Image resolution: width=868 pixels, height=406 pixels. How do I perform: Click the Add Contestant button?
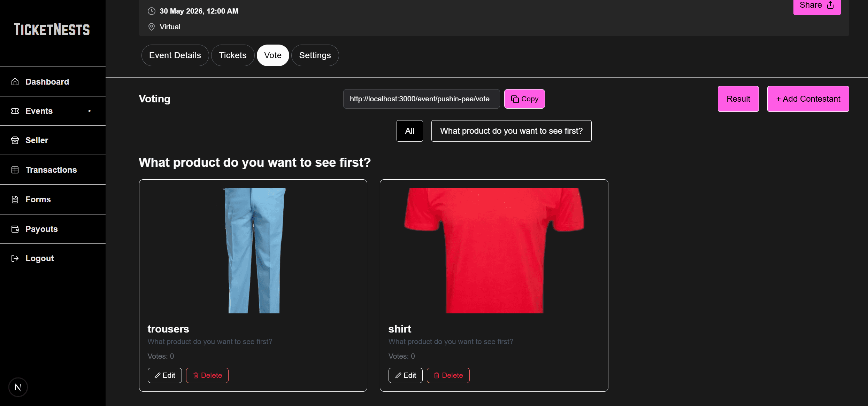point(808,99)
